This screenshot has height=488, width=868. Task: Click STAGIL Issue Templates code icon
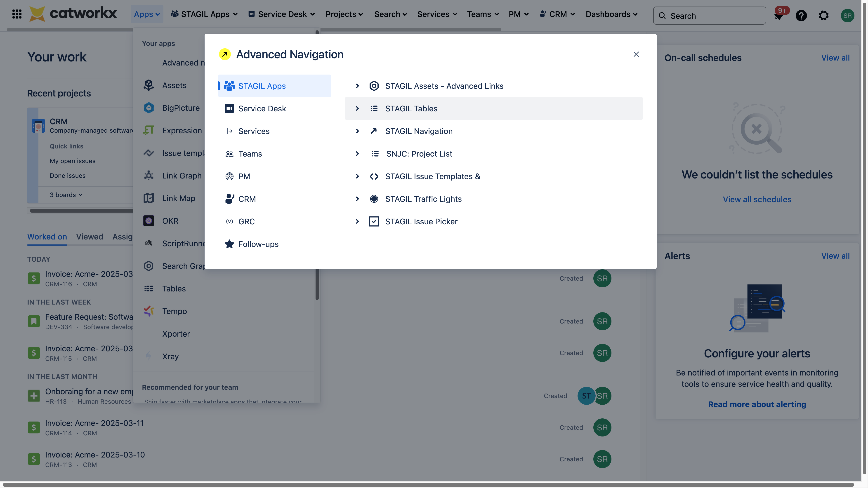tap(374, 176)
